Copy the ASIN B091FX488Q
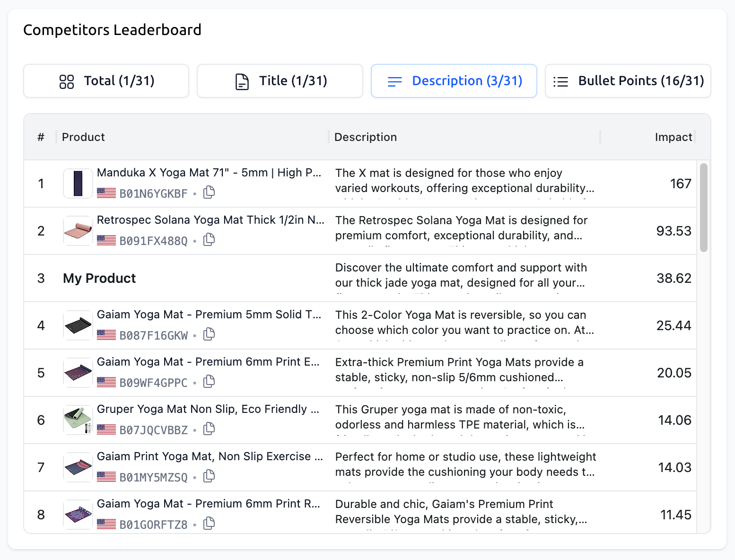 [x=209, y=240]
